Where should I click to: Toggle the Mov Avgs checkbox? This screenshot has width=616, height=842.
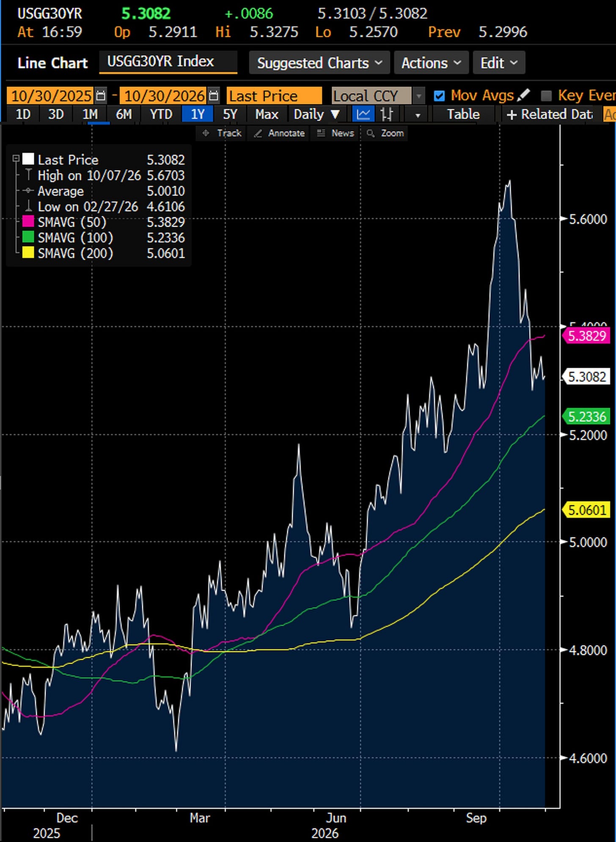pyautogui.click(x=439, y=96)
